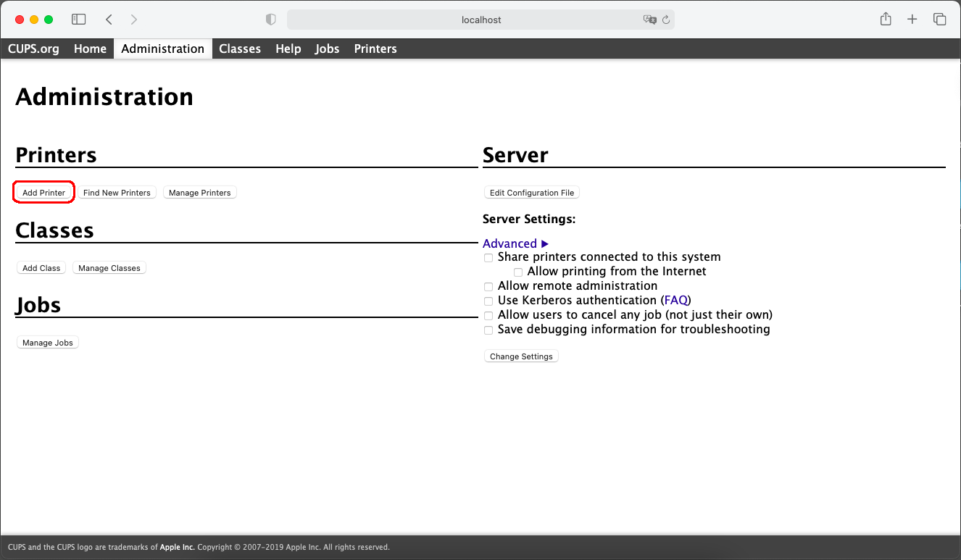The width and height of the screenshot is (961, 560).
Task: Click the browser back arrow
Action: (109, 20)
